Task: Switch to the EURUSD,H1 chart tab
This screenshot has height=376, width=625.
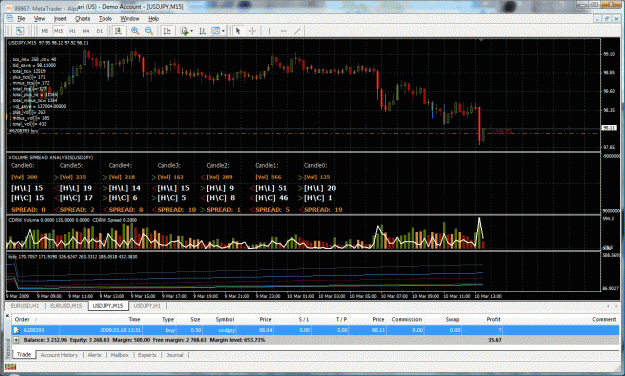Action: tap(25, 306)
